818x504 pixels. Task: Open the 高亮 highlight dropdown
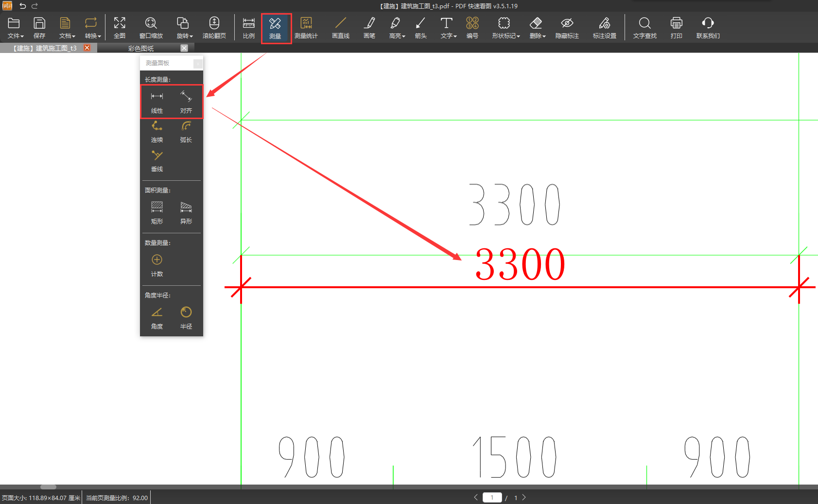[x=397, y=28]
